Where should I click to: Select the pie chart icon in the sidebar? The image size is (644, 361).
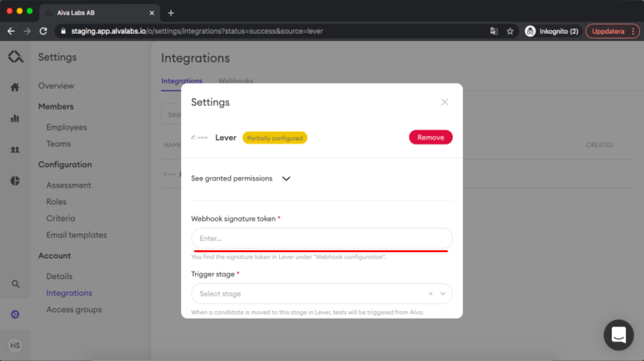click(15, 180)
